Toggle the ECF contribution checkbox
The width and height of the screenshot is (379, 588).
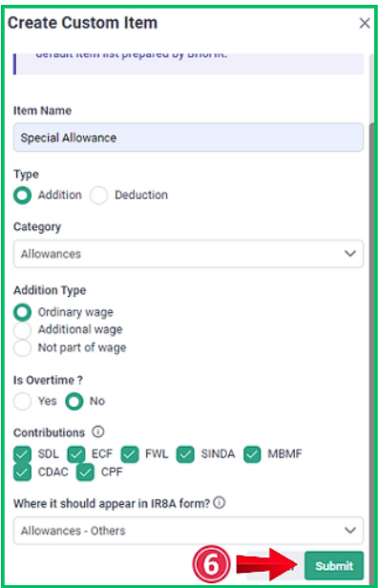point(76,454)
